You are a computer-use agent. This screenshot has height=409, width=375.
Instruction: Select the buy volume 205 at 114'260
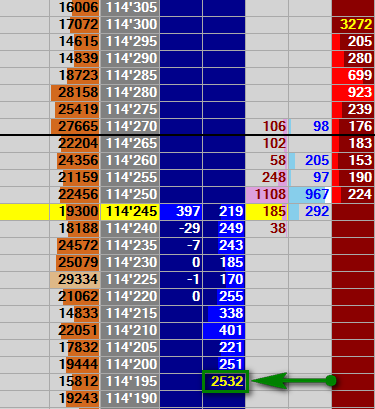[310, 160]
